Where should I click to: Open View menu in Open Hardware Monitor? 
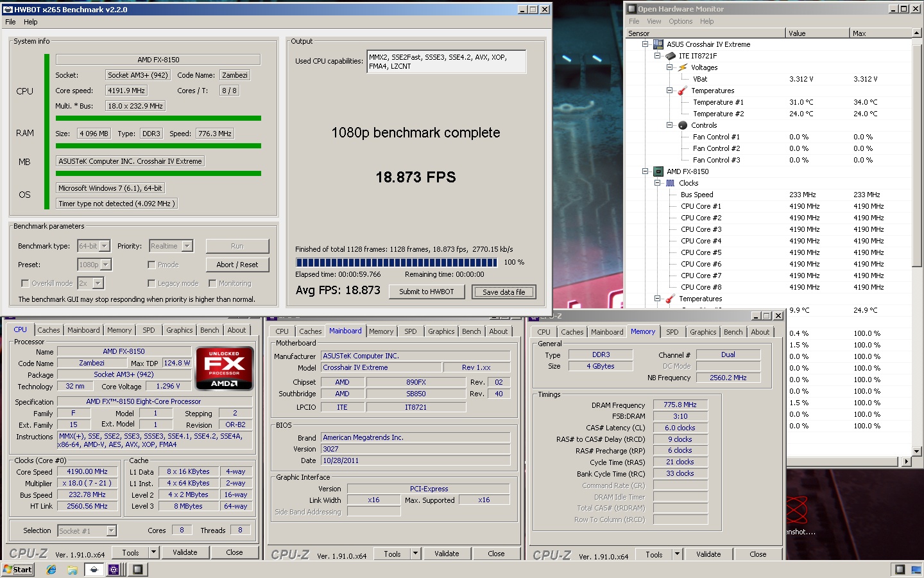[x=654, y=21]
